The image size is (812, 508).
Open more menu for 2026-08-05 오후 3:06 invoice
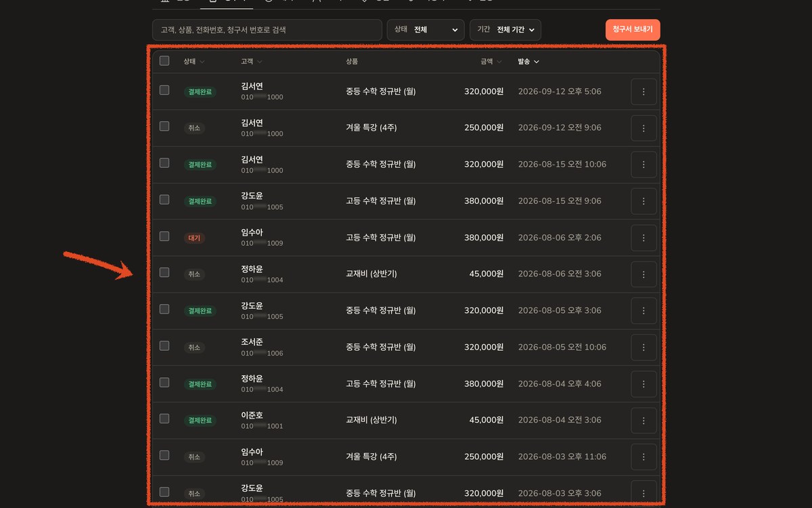coord(644,311)
